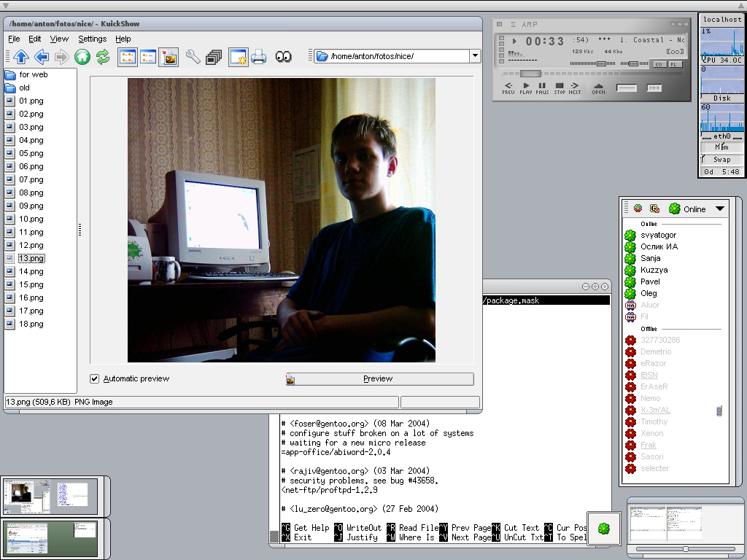Toggle the EQ button in the player

click(x=659, y=64)
